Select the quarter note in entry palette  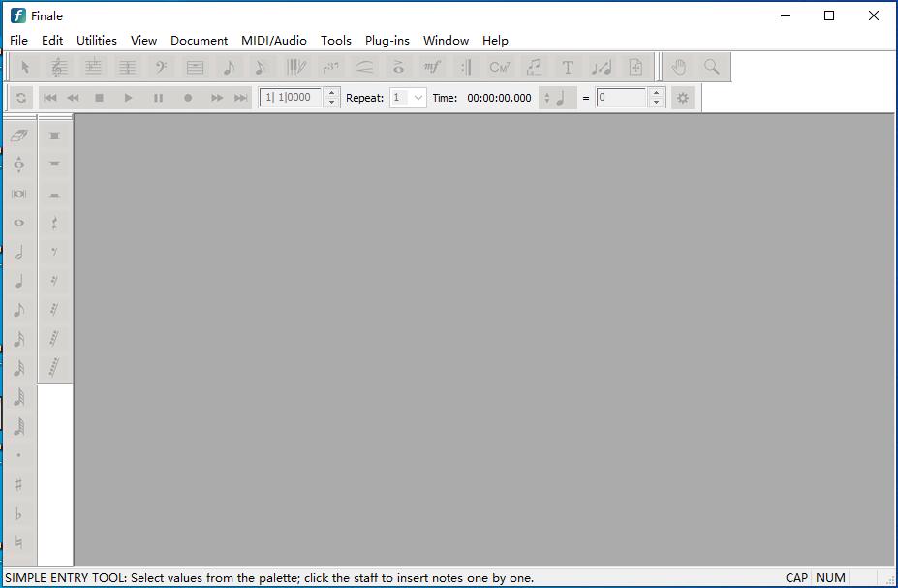click(x=19, y=281)
